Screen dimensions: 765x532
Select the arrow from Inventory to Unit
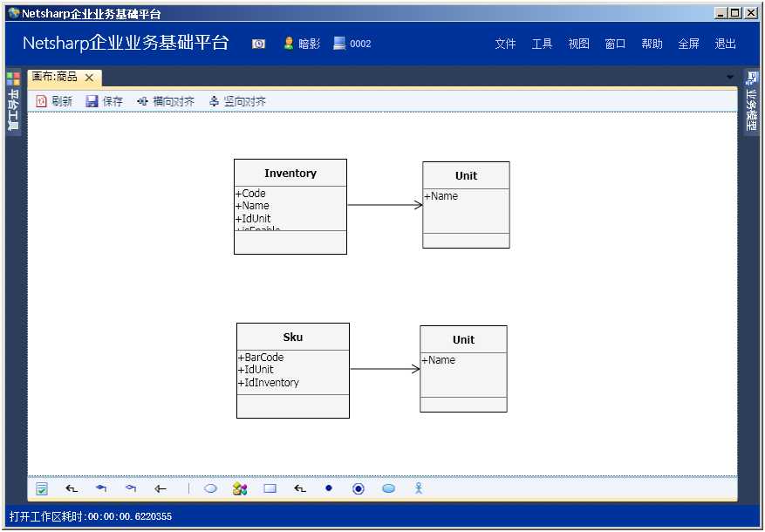pos(385,205)
